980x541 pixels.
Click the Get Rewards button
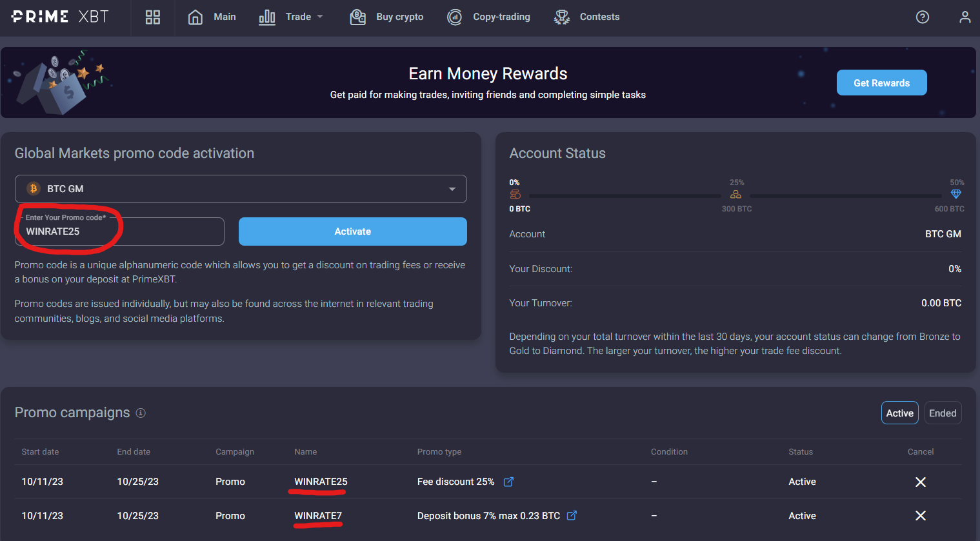tap(881, 83)
